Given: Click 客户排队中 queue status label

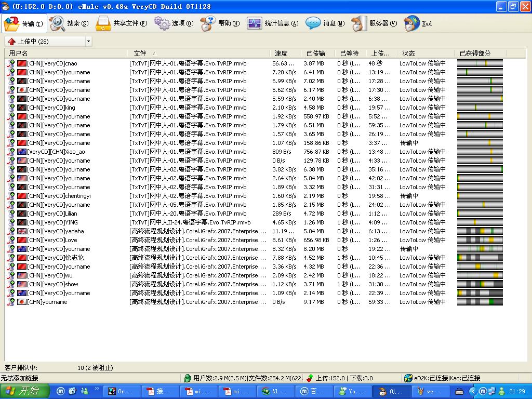Looking at the screenshot, I should coord(21,367).
